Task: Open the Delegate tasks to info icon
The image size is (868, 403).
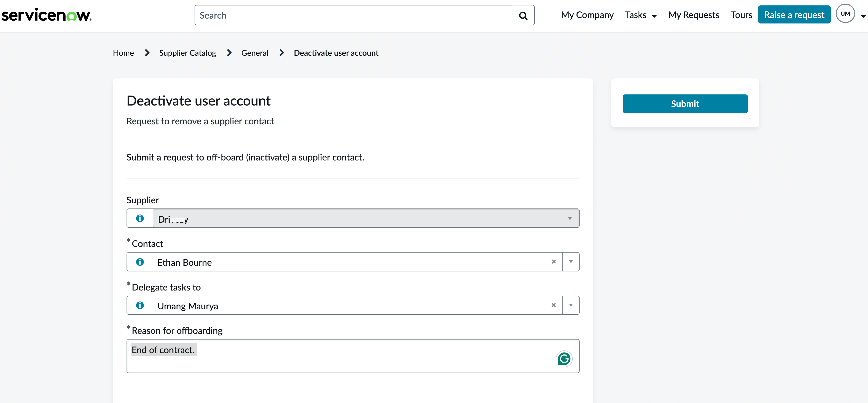Action: 140,305
